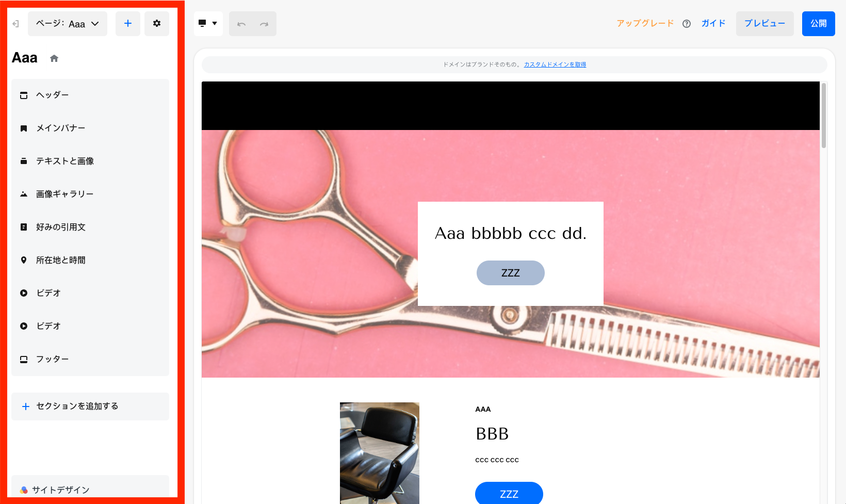Select the first ビデオ section
Screen dimensions: 846x504
[90, 294]
